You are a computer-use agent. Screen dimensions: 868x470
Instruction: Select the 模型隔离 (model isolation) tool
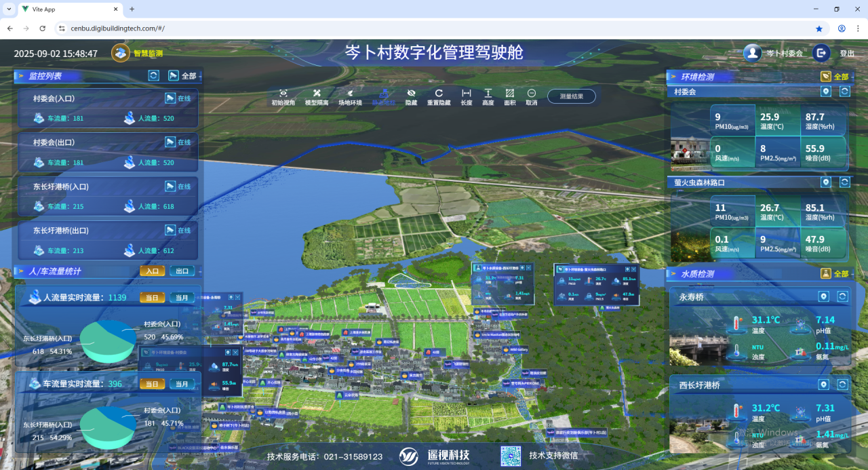click(317, 94)
